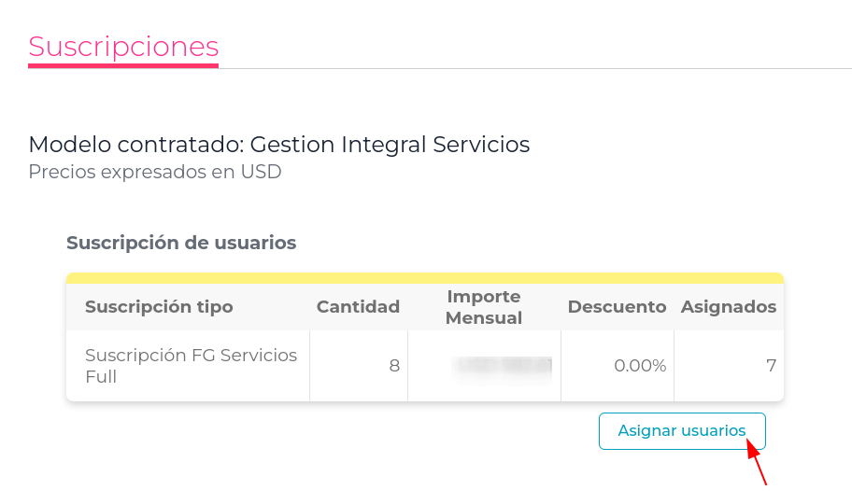Click the gray divider line beside Suscripciones
The width and height of the screenshot is (852, 504).
[532, 68]
